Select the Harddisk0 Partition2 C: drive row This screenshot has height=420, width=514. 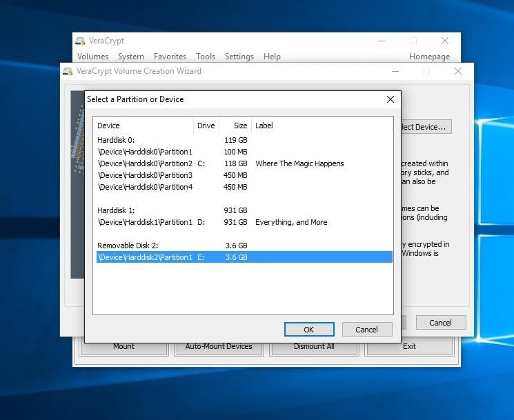(x=145, y=163)
